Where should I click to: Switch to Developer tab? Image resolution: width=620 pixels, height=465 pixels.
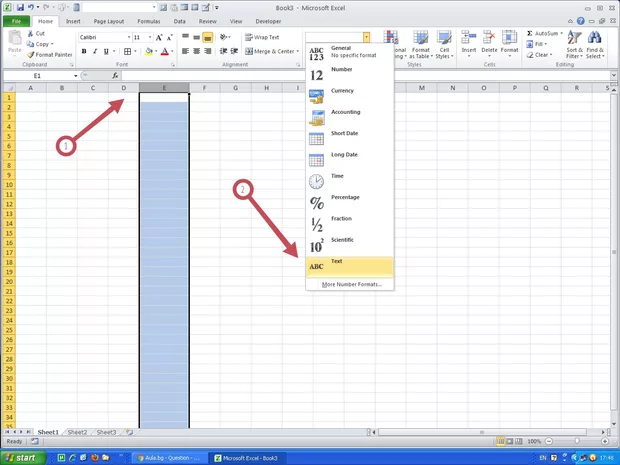pos(268,21)
